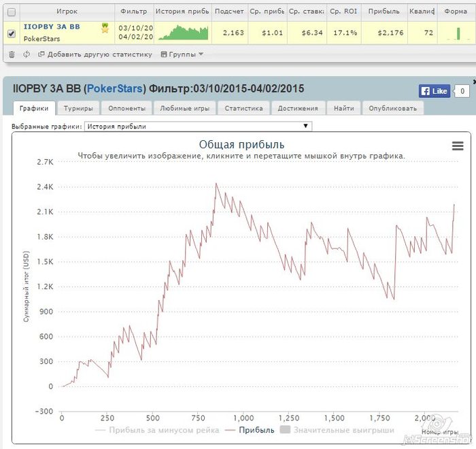This screenshot has height=449, width=476.
Task: Click the $2,176 profit value
Action: (x=391, y=33)
